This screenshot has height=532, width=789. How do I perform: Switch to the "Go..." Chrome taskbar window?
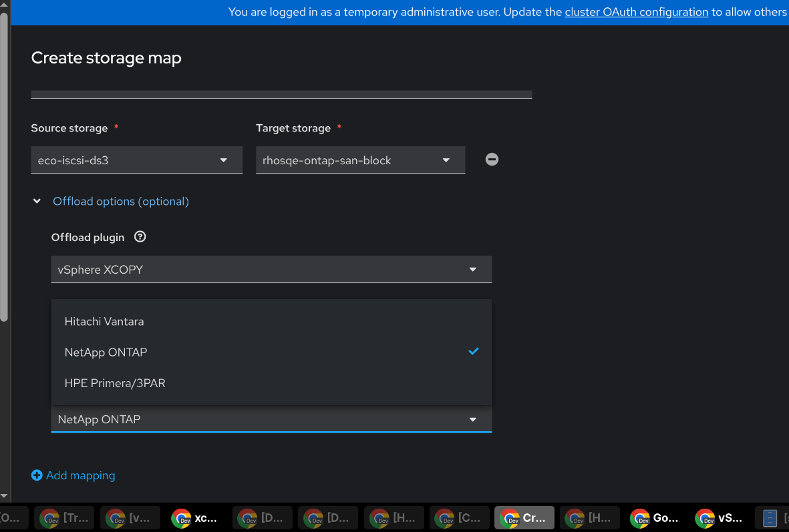[x=655, y=518]
